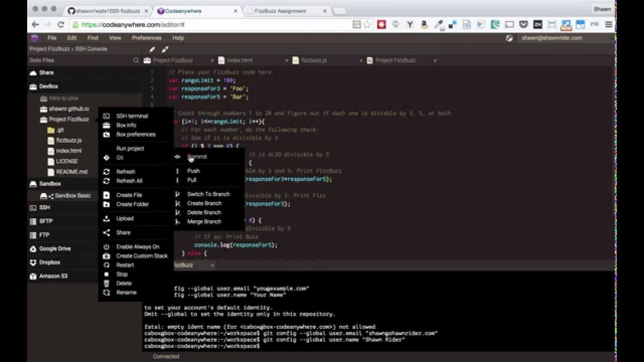Open the Chrome hamburger menu
Viewport: 644px width, 362px height.
(609, 24)
